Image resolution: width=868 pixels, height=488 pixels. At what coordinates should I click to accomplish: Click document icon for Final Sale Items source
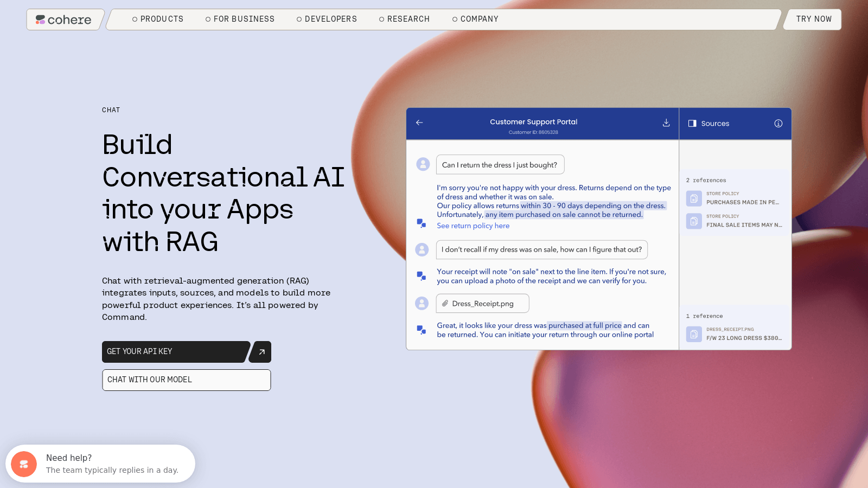(694, 221)
